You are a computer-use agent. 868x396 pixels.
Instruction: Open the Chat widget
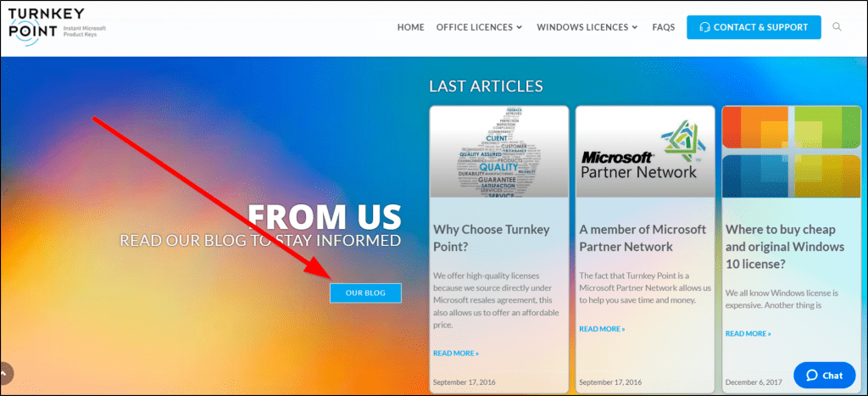824,375
